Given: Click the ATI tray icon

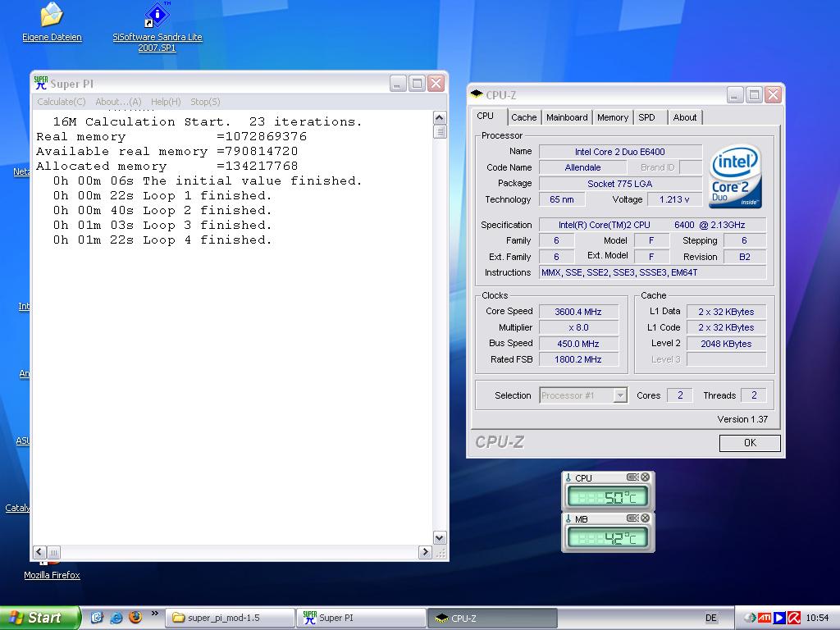Looking at the screenshot, I should (x=765, y=618).
